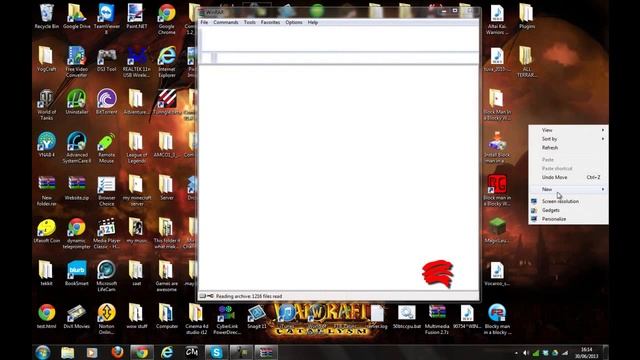The height and width of the screenshot is (360, 640).
Task: Open the Help menu in WinRAR
Action: point(313,22)
